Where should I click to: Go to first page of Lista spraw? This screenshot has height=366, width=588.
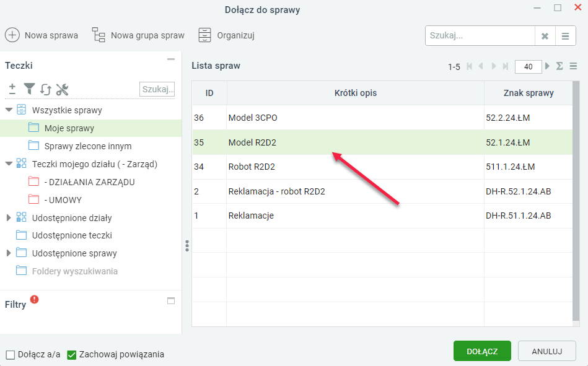click(x=469, y=66)
